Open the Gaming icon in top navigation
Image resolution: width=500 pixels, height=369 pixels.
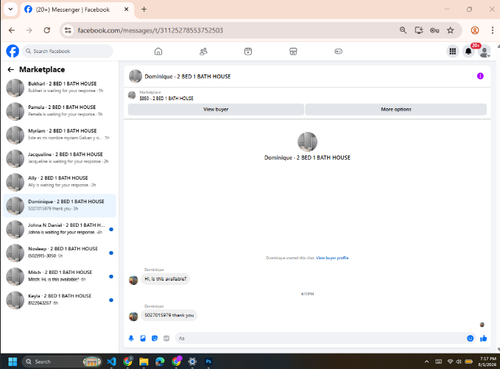(338, 51)
